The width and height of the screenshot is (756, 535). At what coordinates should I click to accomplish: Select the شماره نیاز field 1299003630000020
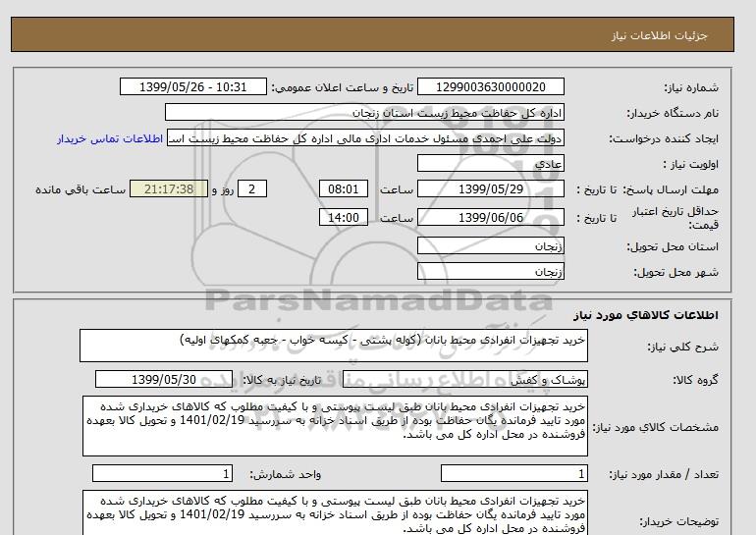pos(490,86)
